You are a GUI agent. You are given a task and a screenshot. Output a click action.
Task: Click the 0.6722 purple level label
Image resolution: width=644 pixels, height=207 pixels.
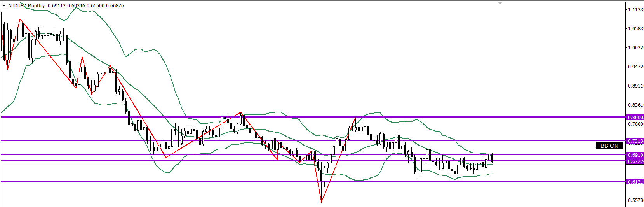pyautogui.click(x=635, y=161)
